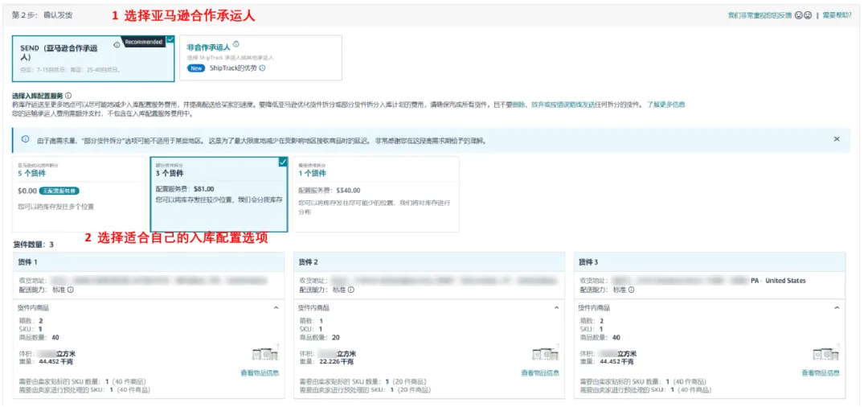Click the info icon on the SEND carrier card

[x=117, y=46]
